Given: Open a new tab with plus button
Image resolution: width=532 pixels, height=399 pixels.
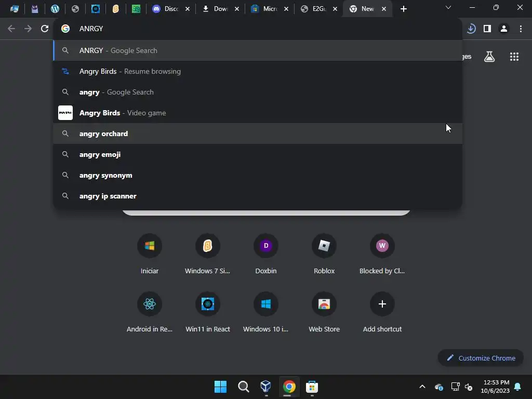Looking at the screenshot, I should (x=403, y=9).
